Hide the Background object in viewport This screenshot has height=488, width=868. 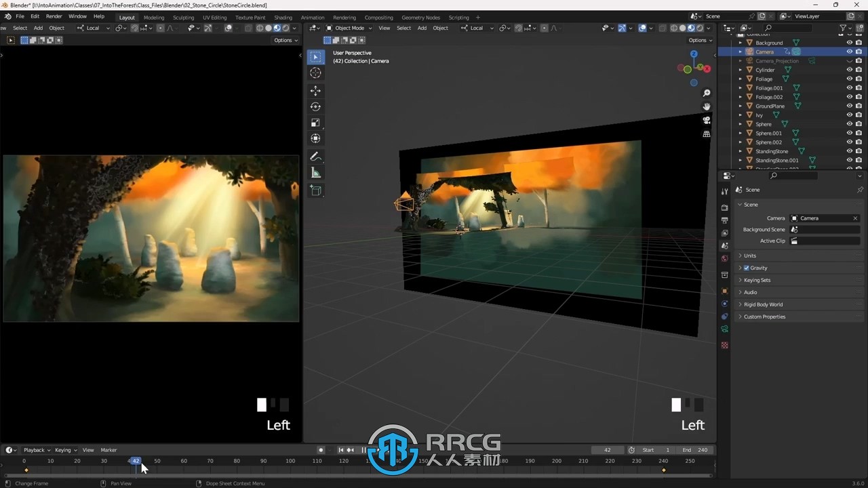pyautogui.click(x=849, y=43)
